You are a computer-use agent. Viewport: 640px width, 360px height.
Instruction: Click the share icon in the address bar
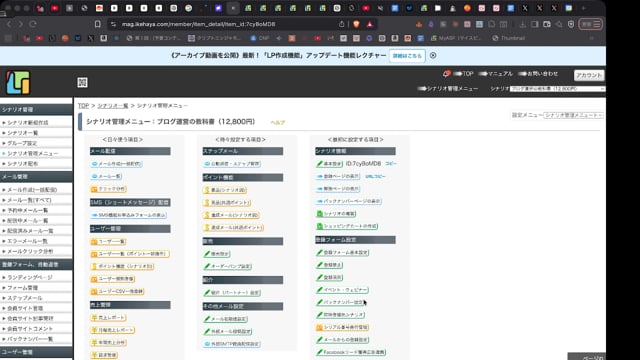point(342,24)
